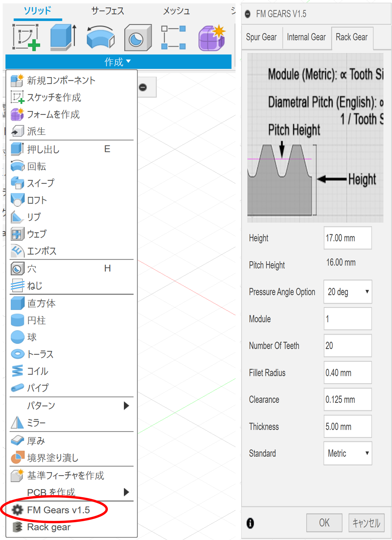Choose 回転 menu entry
Image resolution: width=392 pixels, height=540 pixels.
(x=72, y=166)
